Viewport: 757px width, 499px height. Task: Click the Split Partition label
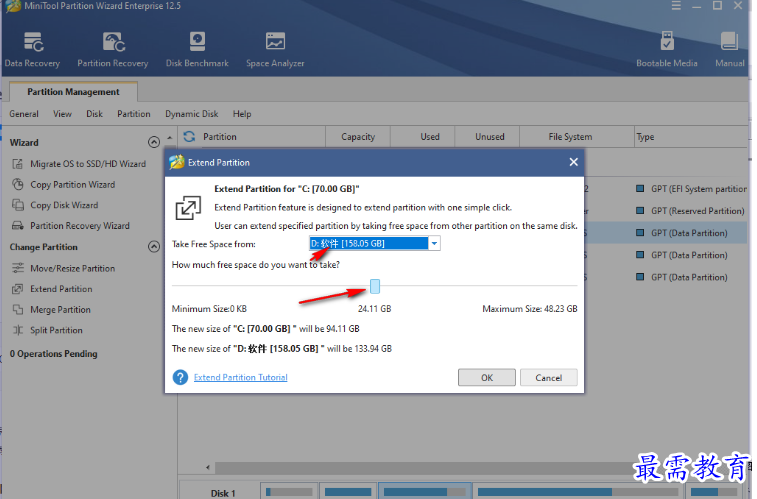point(56,330)
